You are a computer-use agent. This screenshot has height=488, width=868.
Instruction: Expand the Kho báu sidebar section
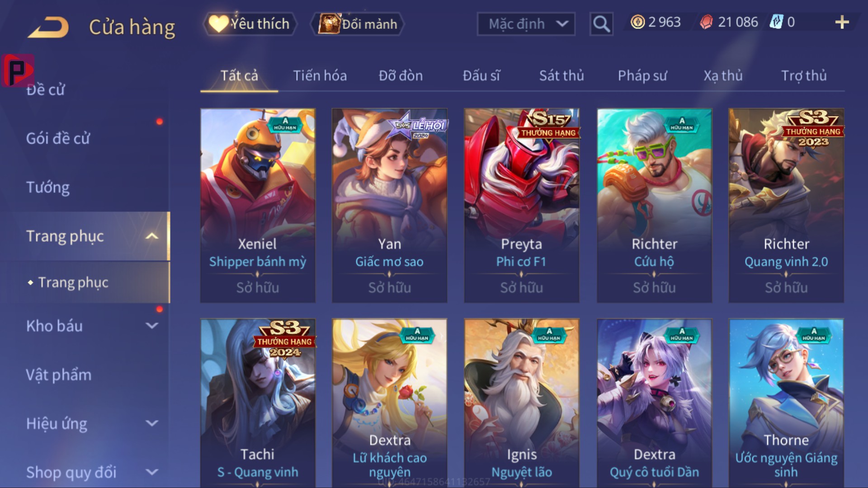coord(152,326)
